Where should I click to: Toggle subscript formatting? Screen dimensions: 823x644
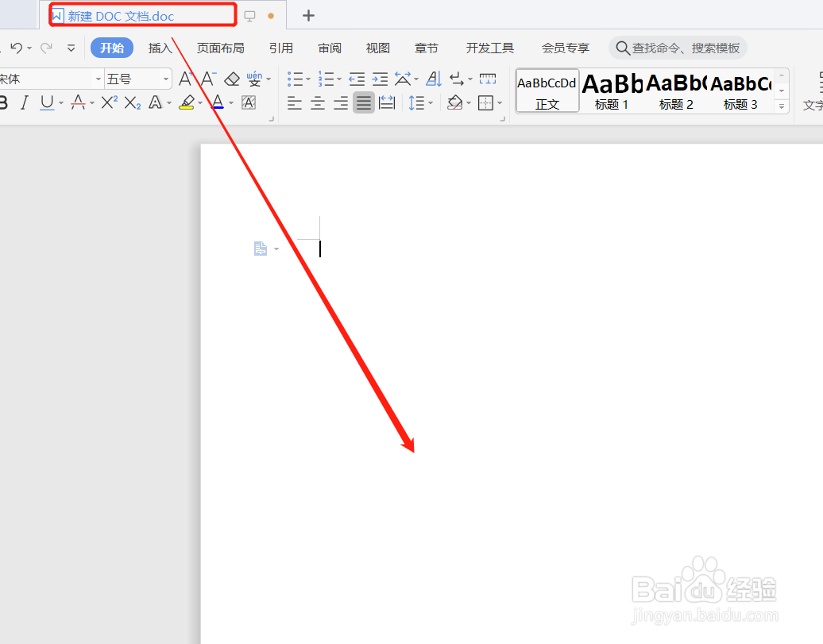pyautogui.click(x=132, y=102)
